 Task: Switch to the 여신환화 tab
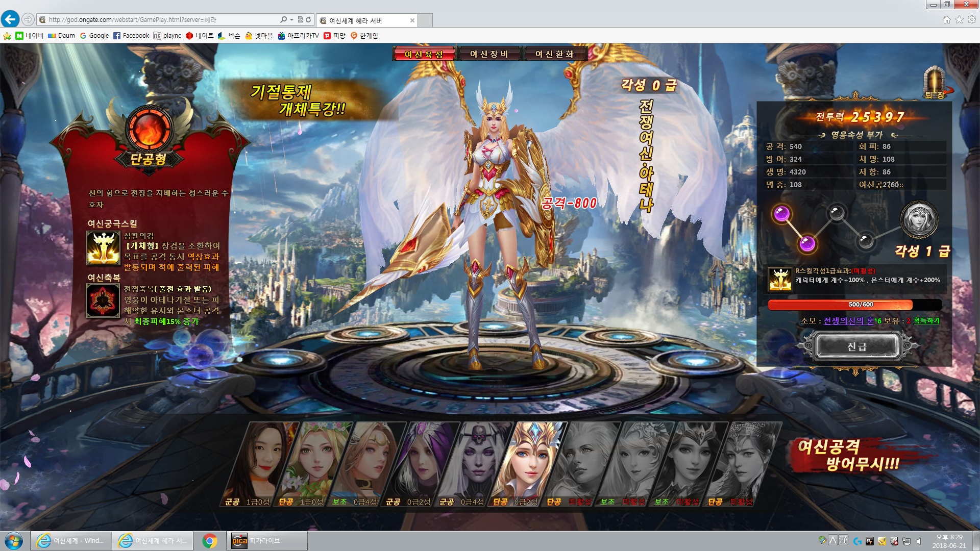(555, 54)
